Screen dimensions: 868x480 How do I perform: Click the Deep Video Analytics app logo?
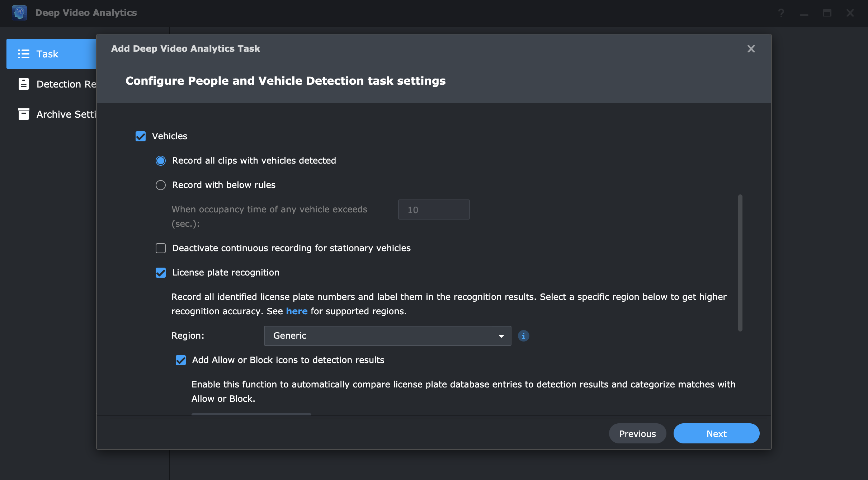[x=19, y=13]
